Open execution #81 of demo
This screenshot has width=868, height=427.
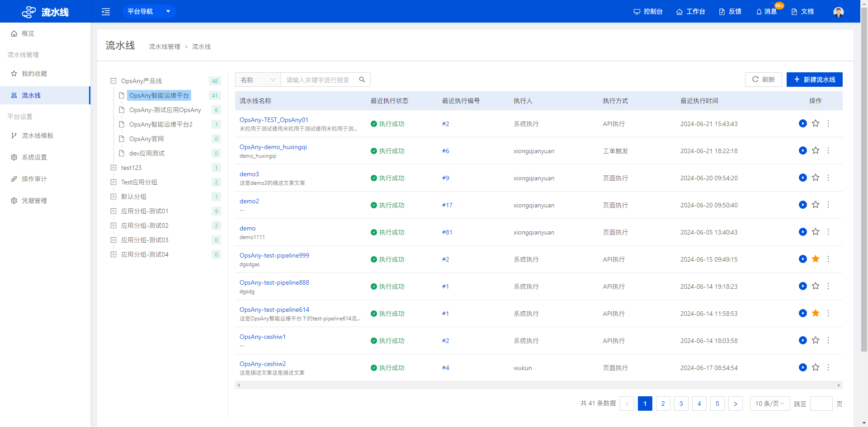[x=447, y=232]
